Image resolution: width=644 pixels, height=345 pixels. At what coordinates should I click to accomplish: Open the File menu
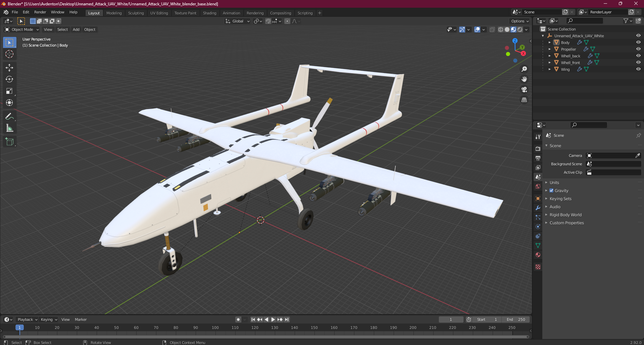pyautogui.click(x=15, y=12)
